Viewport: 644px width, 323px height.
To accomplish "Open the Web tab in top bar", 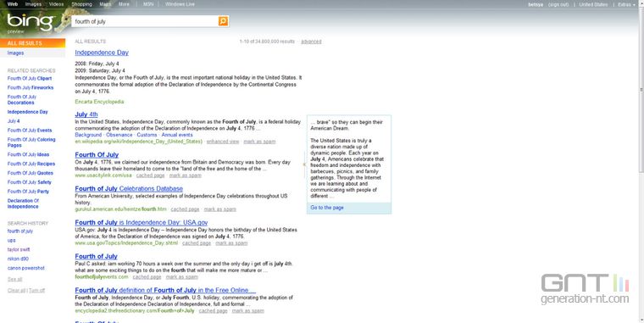I will pyautogui.click(x=13, y=4).
